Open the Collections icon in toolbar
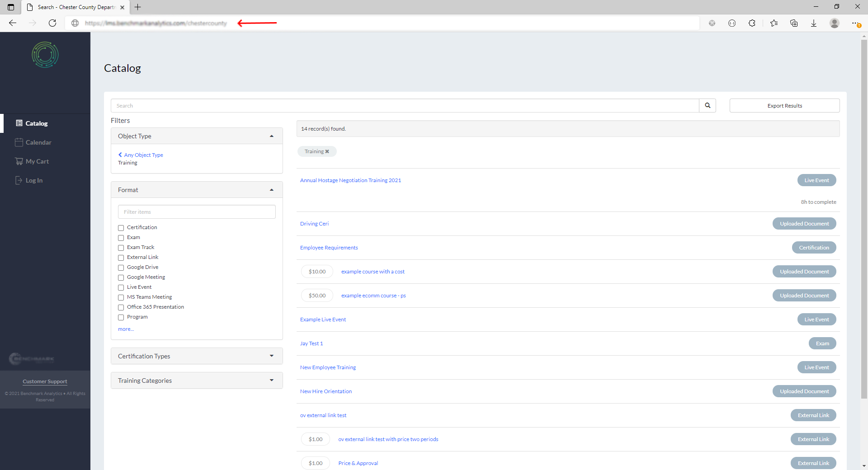The image size is (868, 470). pyautogui.click(x=794, y=23)
